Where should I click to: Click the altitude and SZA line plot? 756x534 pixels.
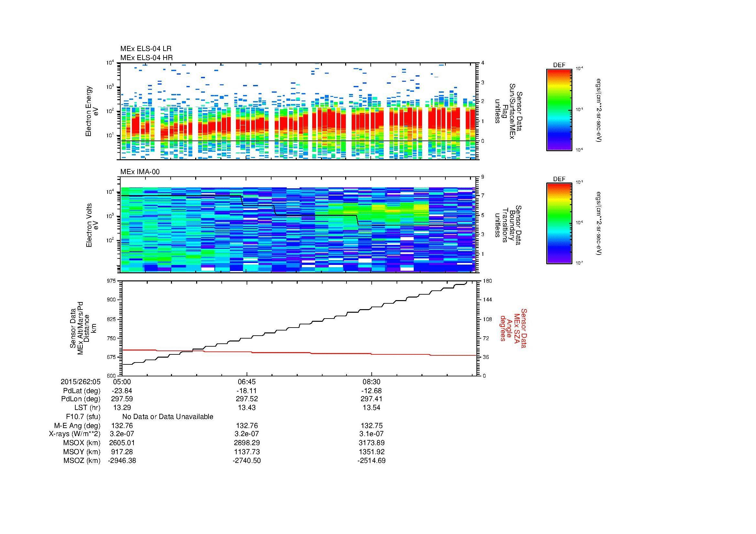point(300,328)
